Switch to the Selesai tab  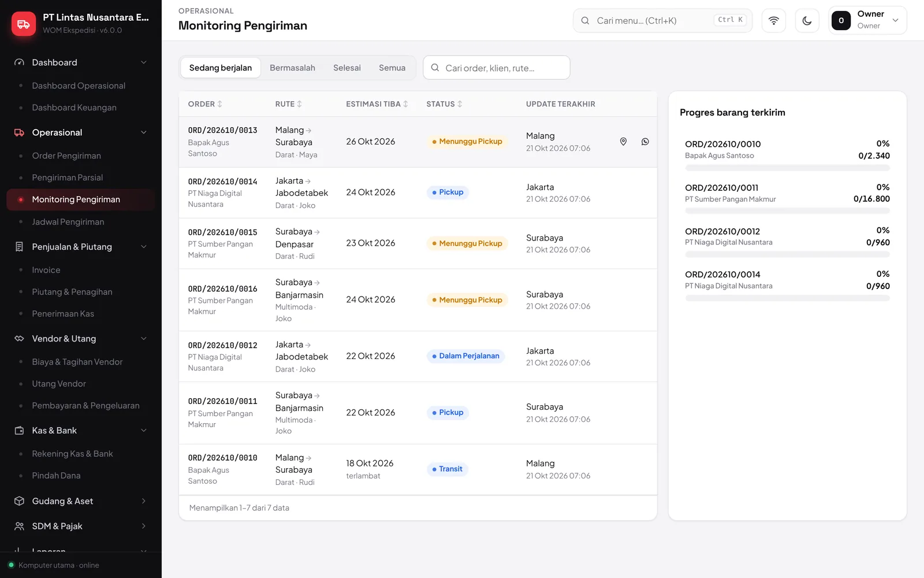click(x=347, y=68)
